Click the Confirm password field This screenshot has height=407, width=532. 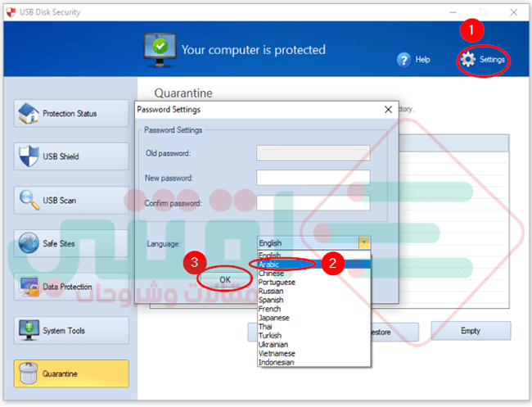click(x=313, y=202)
